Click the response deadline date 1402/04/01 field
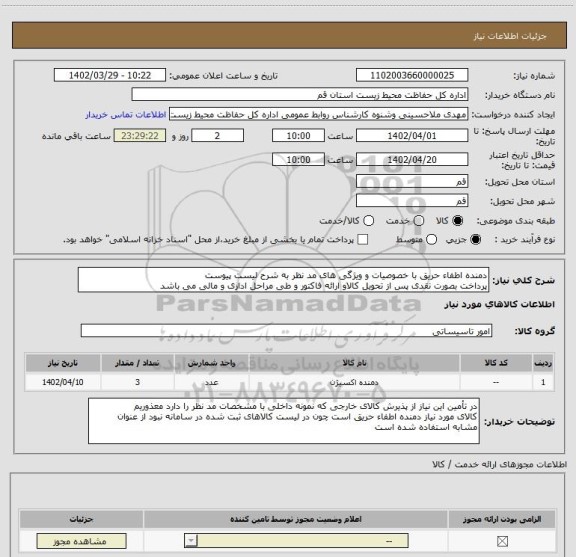The width and height of the screenshot is (576, 557). point(412,136)
